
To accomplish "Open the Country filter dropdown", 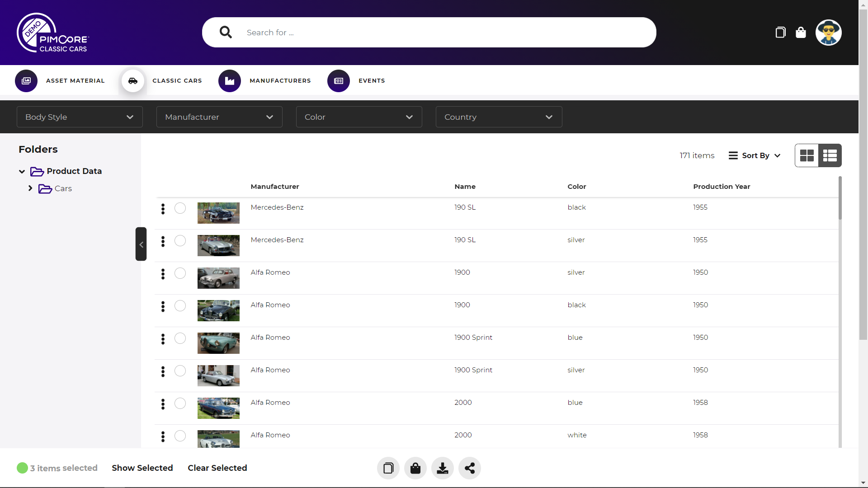I will 499,117.
